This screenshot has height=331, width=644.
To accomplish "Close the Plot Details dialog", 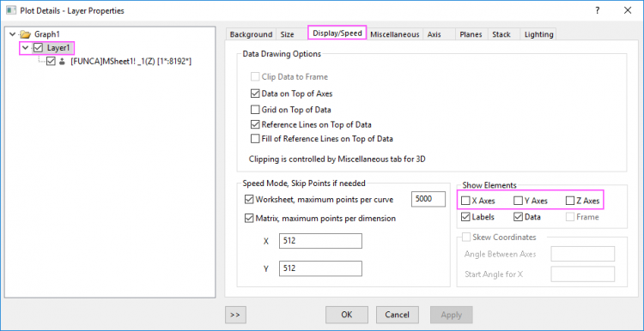I will [628, 10].
